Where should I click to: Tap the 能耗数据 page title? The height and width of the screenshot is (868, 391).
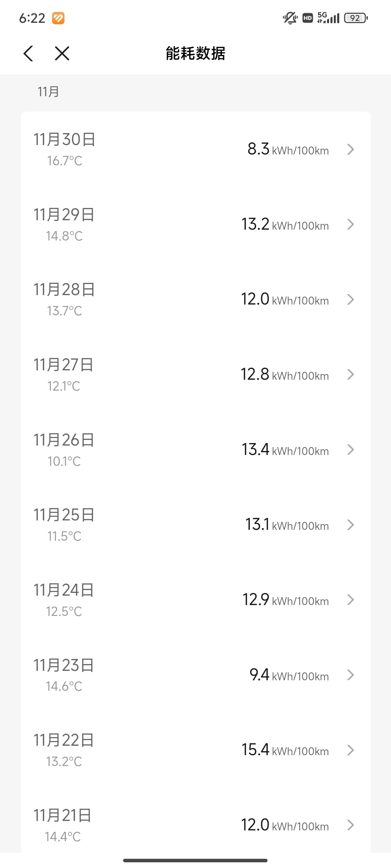[x=195, y=54]
